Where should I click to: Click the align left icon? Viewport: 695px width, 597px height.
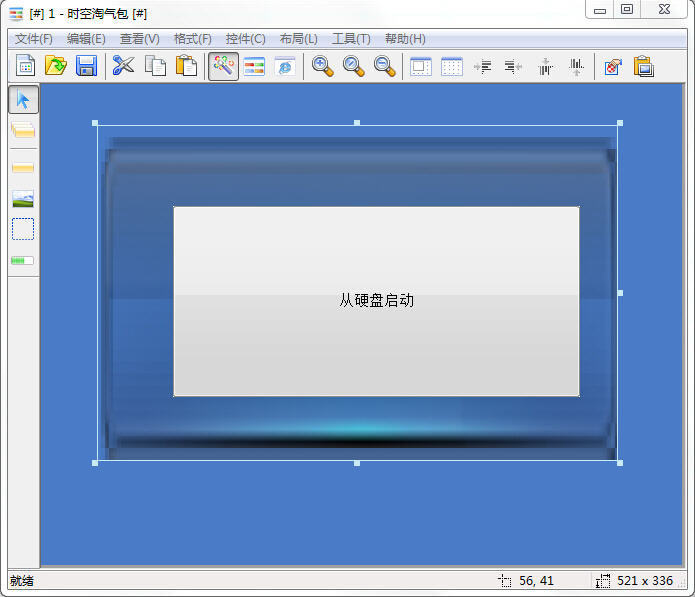483,66
